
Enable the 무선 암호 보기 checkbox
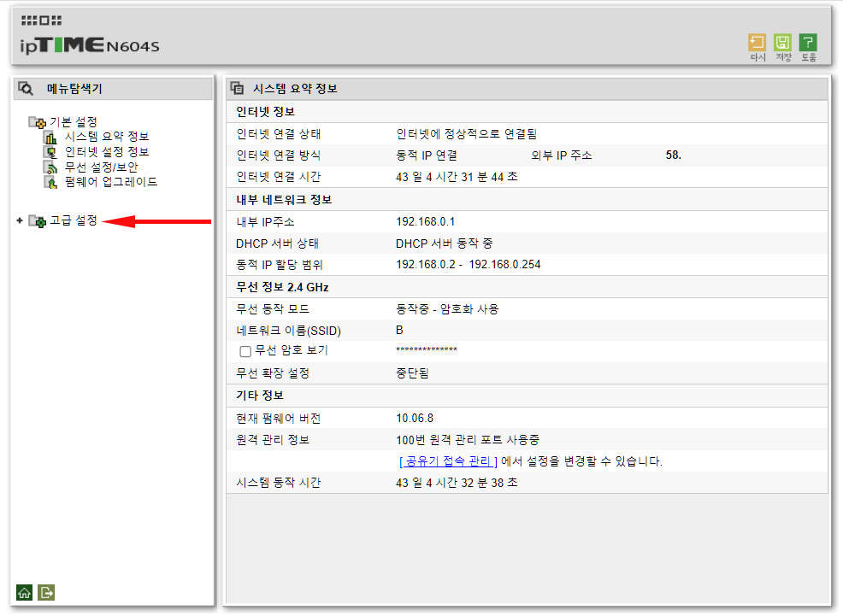click(x=245, y=351)
